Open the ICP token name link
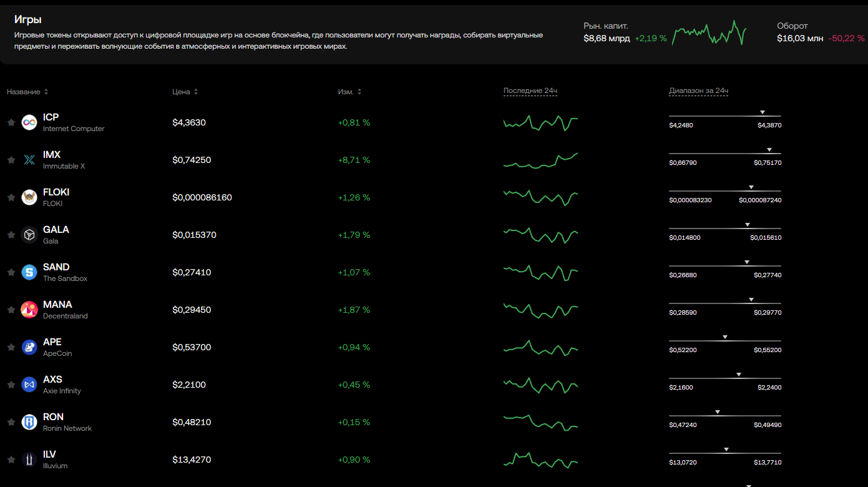This screenshot has width=868, height=487. point(51,117)
